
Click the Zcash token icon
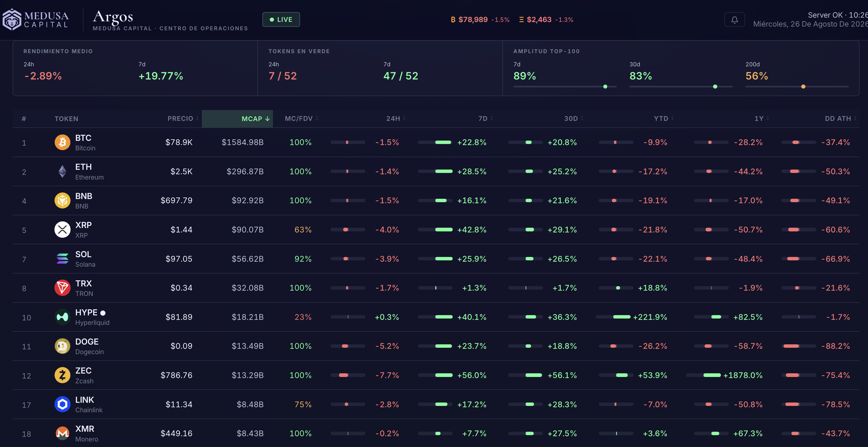tap(62, 375)
